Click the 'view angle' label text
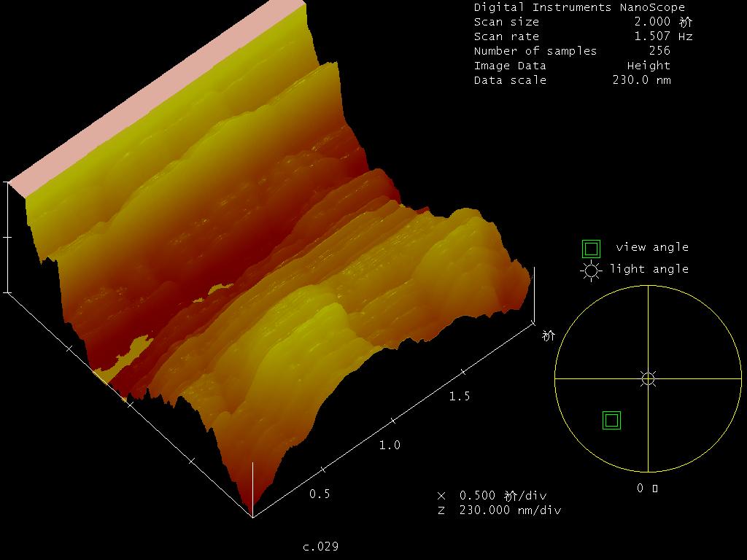Viewport: 747px width, 560px height. pyautogui.click(x=652, y=247)
